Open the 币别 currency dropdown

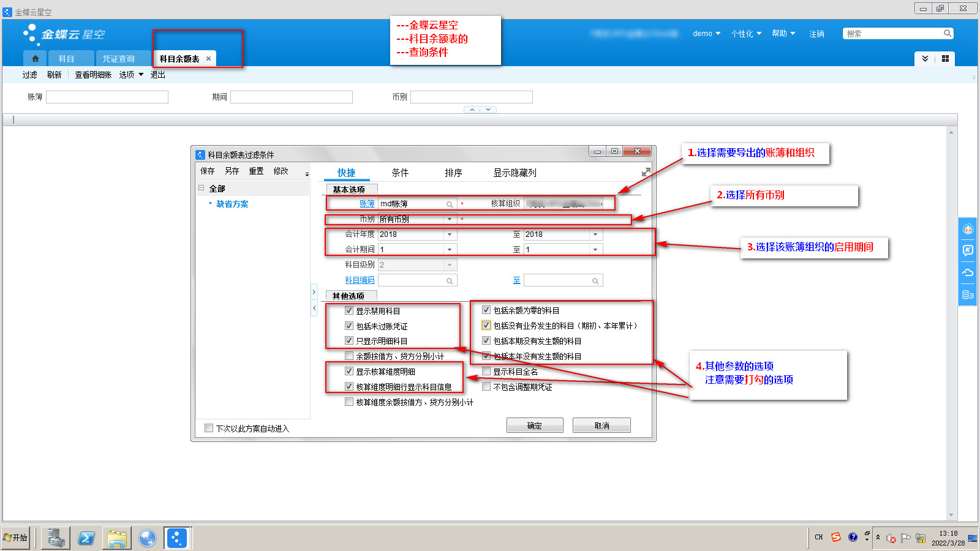click(x=450, y=219)
